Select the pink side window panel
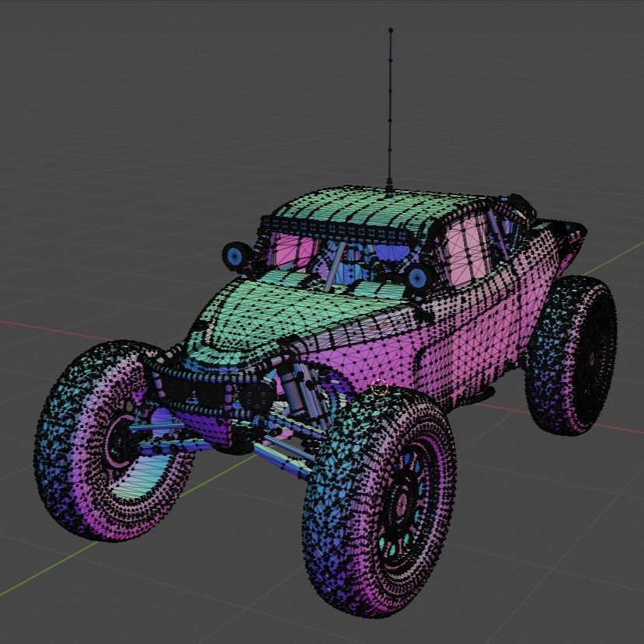This screenshot has width=644, height=644. point(467,251)
